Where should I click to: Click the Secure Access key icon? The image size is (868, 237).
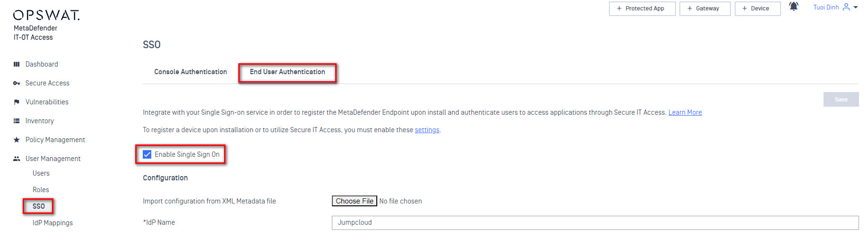[x=17, y=83]
